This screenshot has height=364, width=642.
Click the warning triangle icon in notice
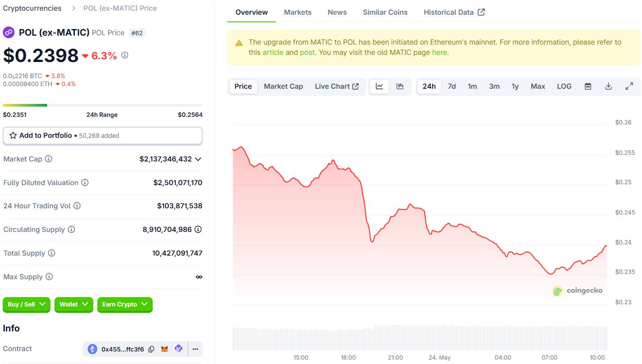[x=239, y=43]
